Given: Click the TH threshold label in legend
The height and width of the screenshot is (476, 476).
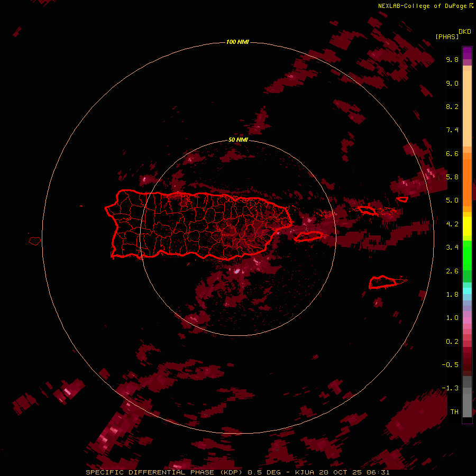Looking at the screenshot, I should pos(454,412).
